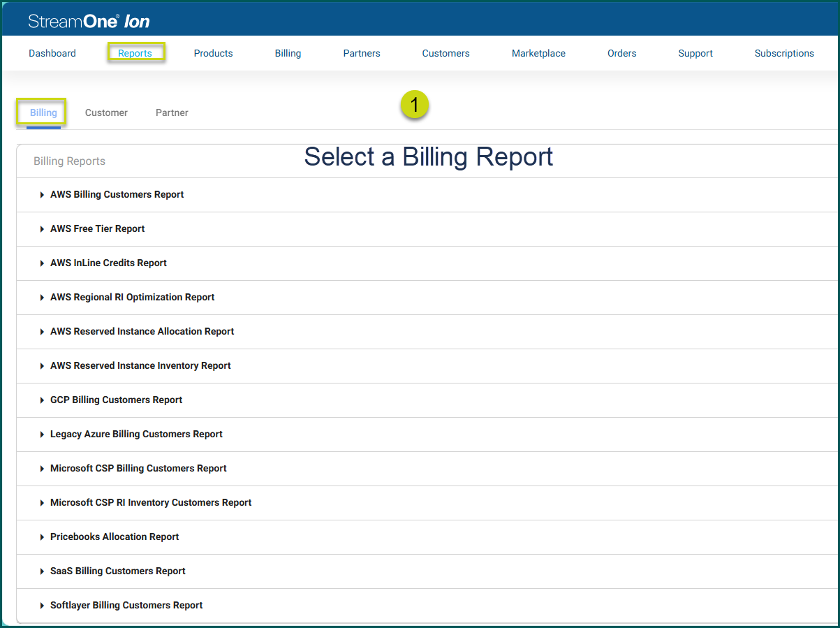
Task: Open the Customers navigation item
Action: click(x=445, y=53)
